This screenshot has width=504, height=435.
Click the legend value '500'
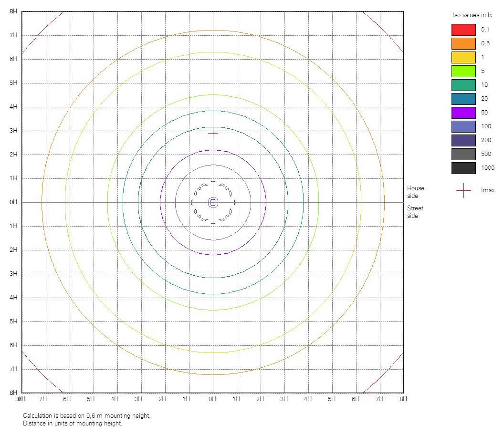pos(486,154)
